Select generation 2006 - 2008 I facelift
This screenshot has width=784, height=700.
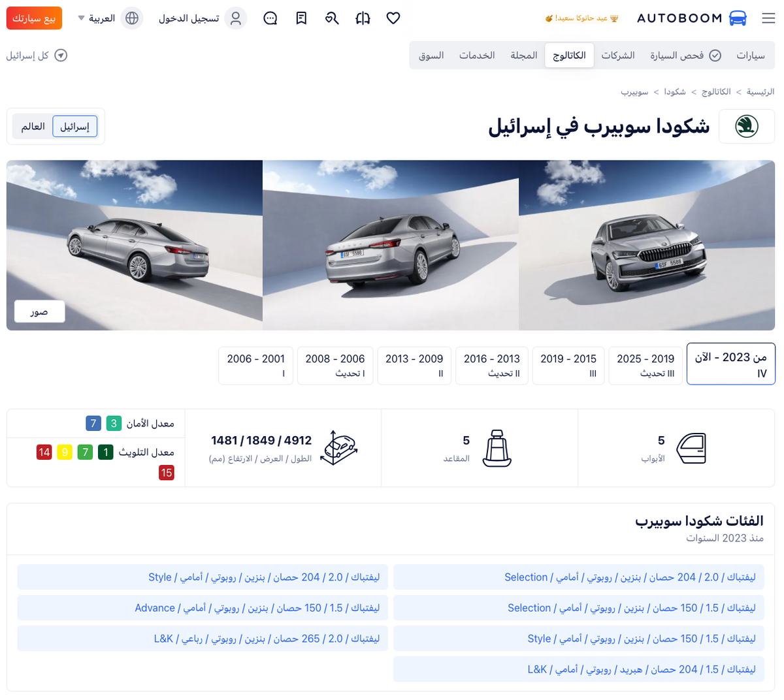335,365
